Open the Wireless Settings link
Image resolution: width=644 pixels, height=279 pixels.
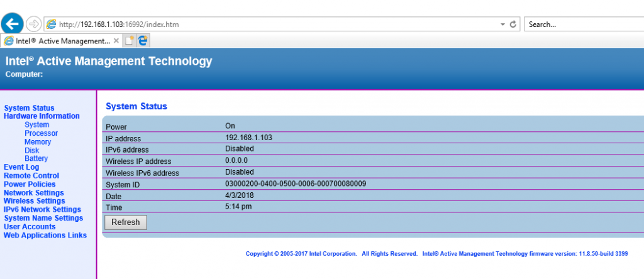tap(35, 201)
